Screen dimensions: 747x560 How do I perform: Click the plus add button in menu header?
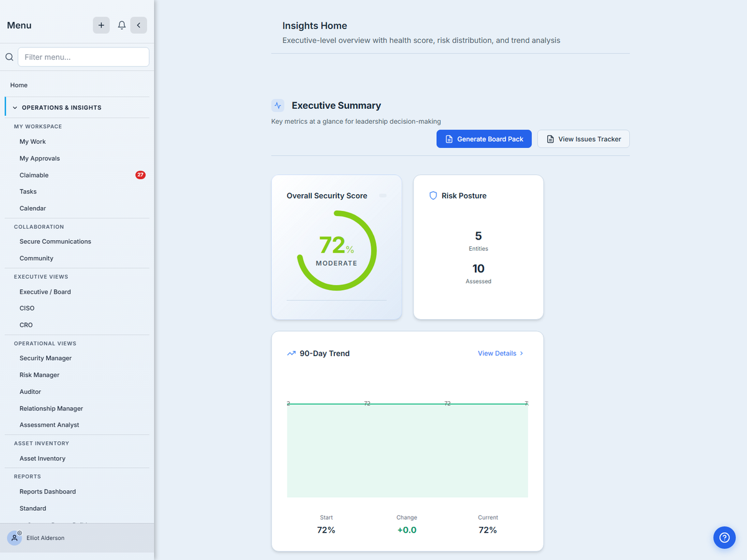(101, 26)
